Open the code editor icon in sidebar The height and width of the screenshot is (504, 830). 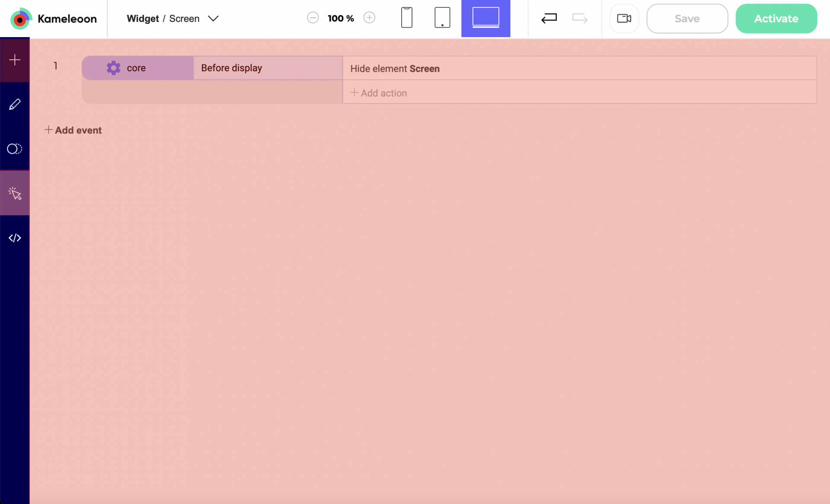15,238
